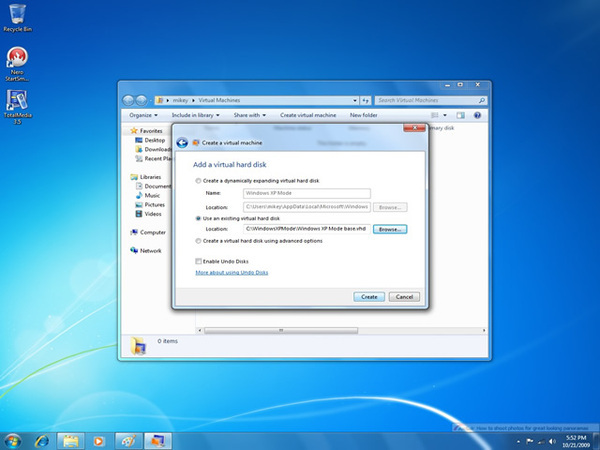Select 'Create a virtual hard disk using advanced options'

198,241
